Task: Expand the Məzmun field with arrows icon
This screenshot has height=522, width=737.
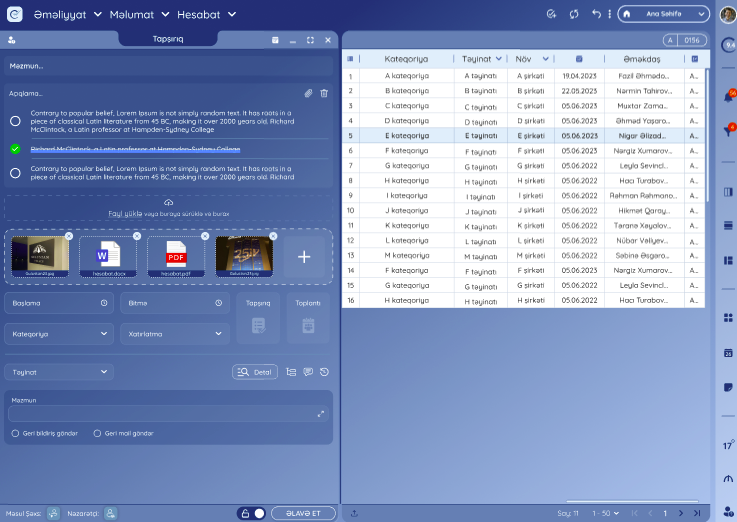Action: 321,413
